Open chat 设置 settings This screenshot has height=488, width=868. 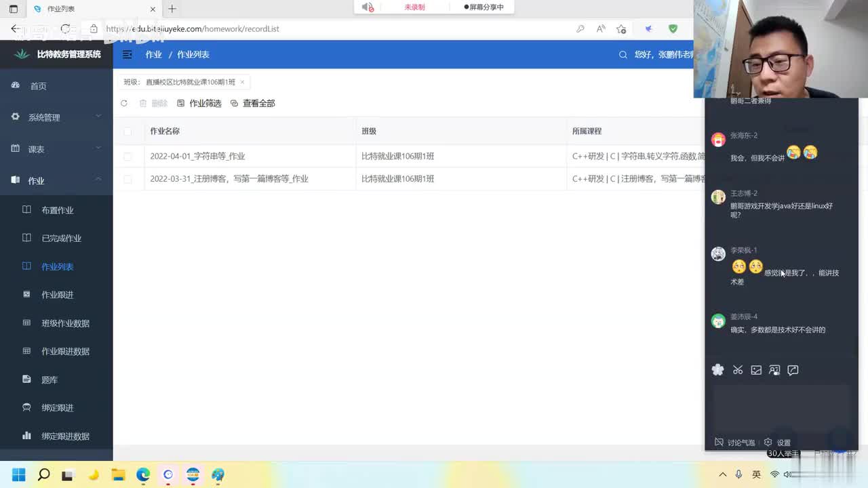point(777,443)
